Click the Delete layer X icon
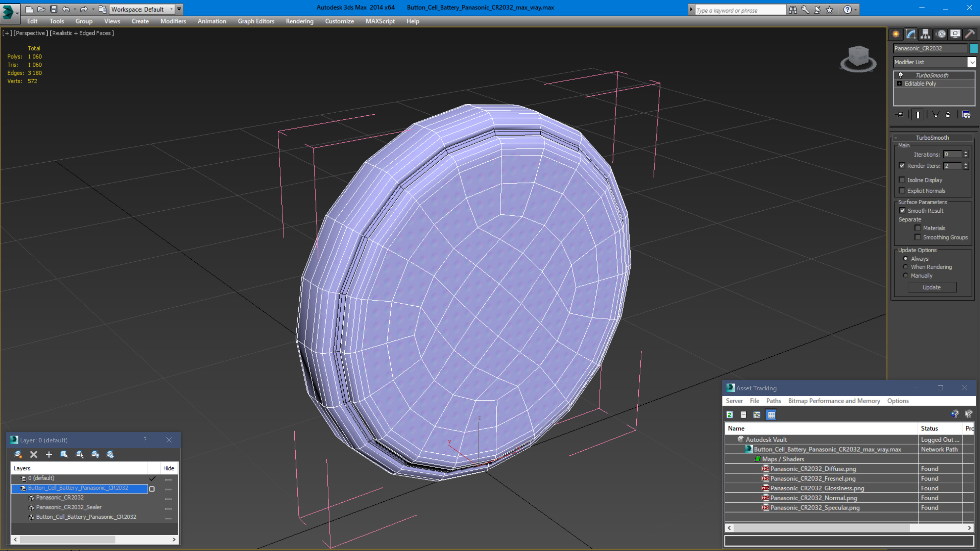The height and width of the screenshot is (551, 980). [33, 454]
